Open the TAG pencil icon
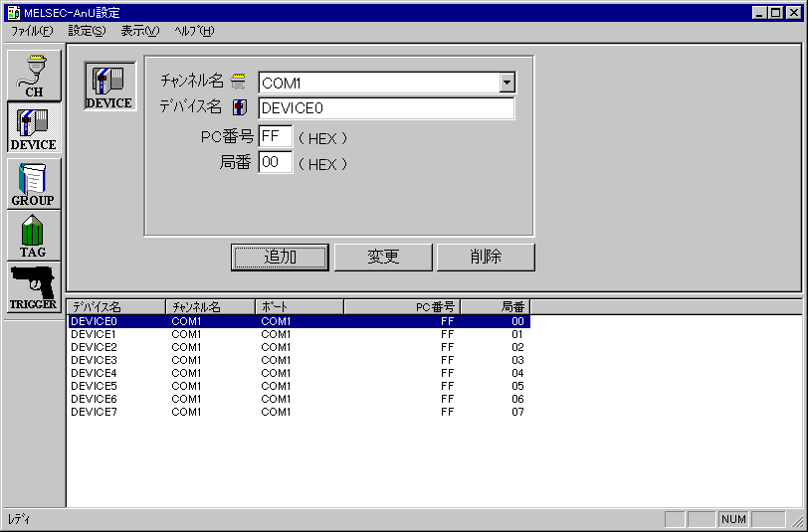 coord(34,236)
